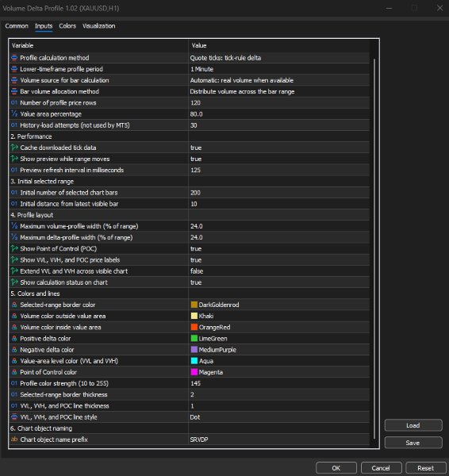
Task: Click the SRVDP prefix value field
Action: click(278, 440)
